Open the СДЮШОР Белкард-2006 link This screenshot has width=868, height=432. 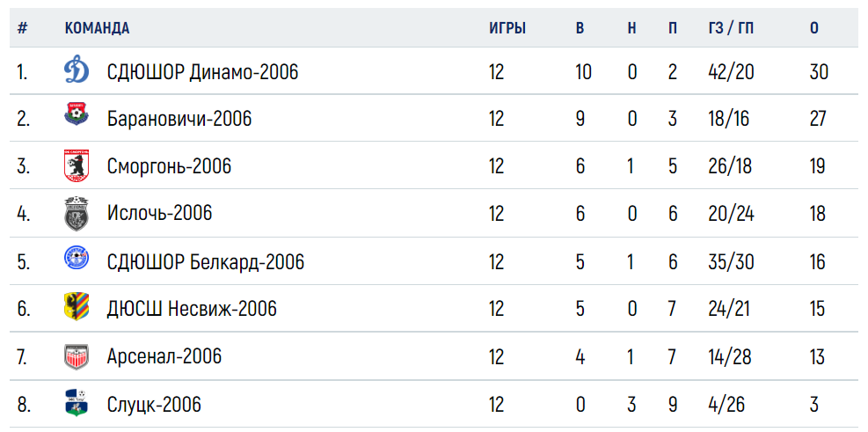tap(206, 261)
